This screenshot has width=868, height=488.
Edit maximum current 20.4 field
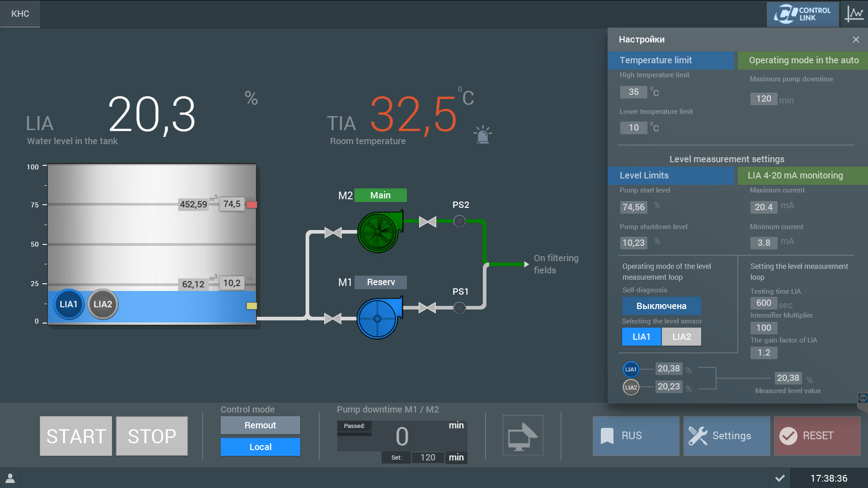764,207
